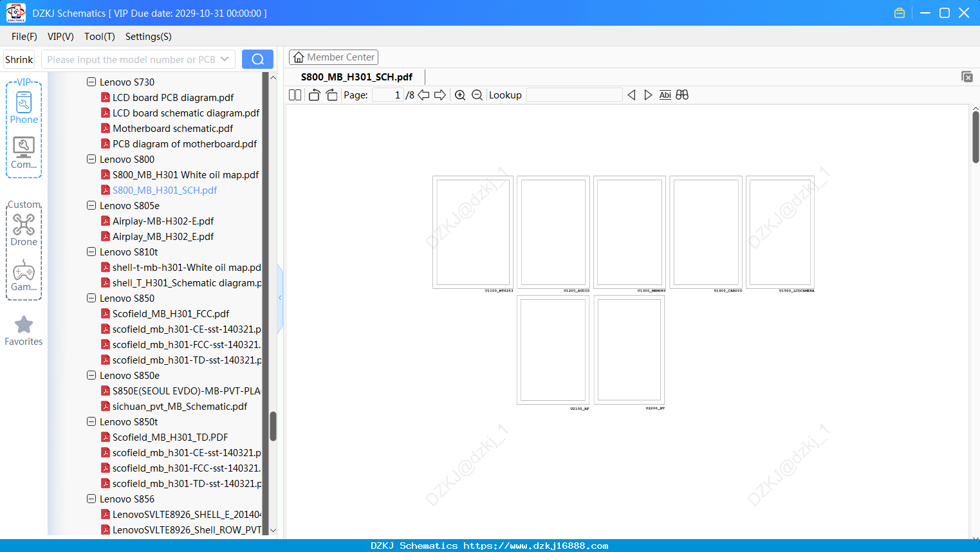Collapse the Lenovo S850t folder

91,421
